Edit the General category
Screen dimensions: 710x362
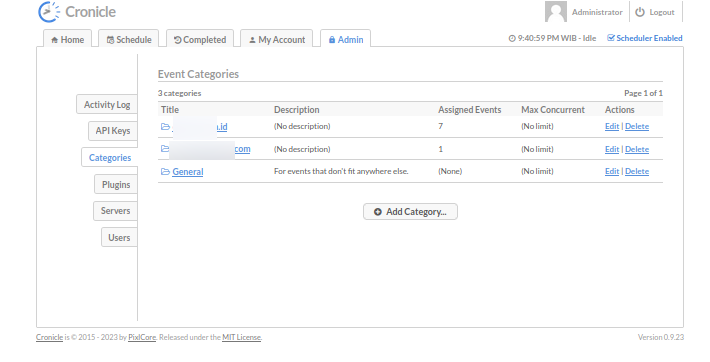click(612, 171)
